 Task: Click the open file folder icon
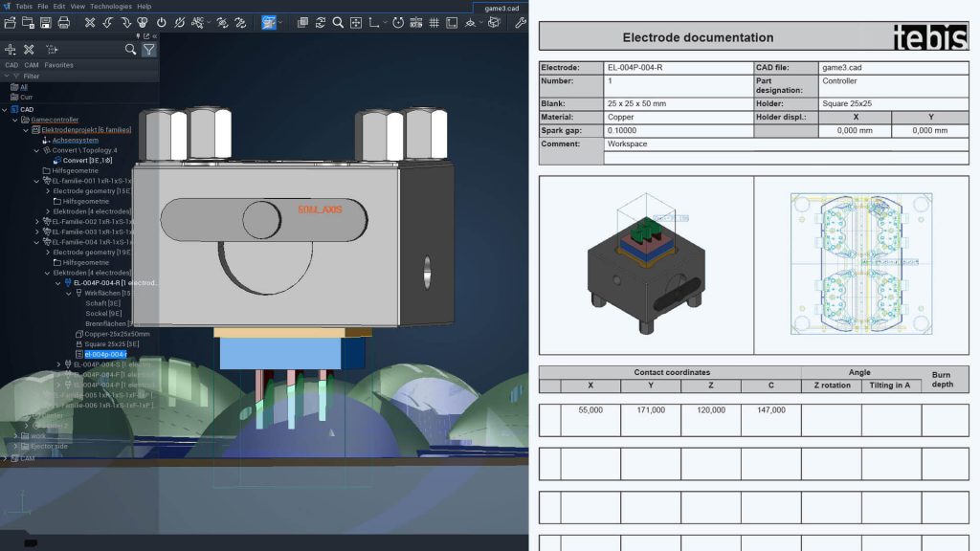click(x=11, y=22)
